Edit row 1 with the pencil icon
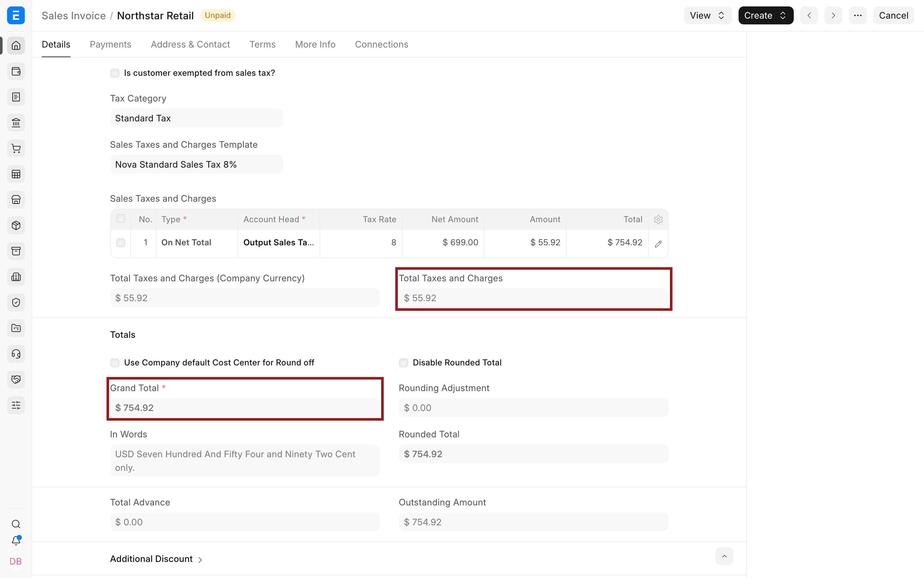 click(x=658, y=243)
